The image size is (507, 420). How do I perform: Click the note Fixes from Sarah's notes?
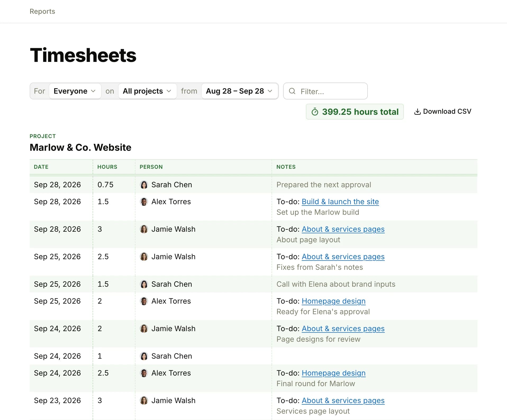click(x=320, y=267)
